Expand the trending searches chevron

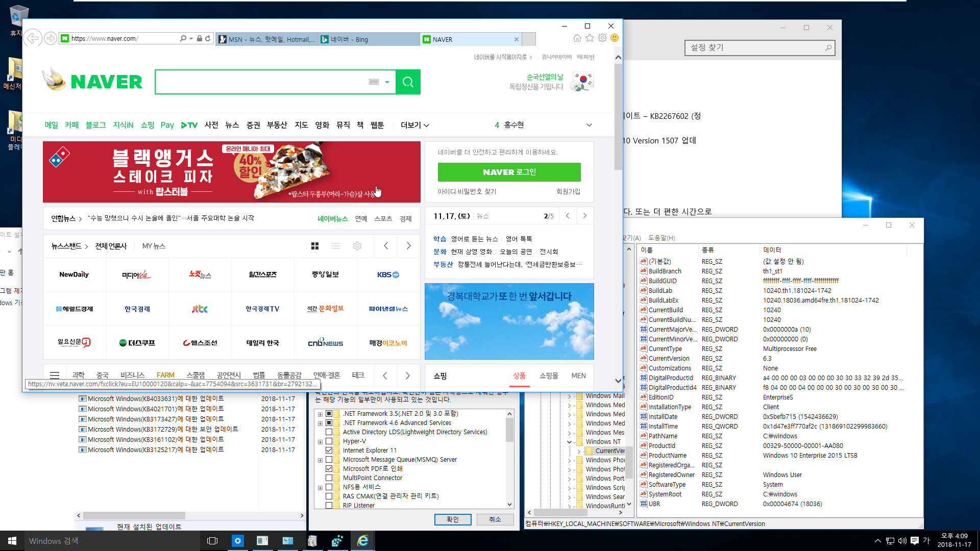coord(589,125)
